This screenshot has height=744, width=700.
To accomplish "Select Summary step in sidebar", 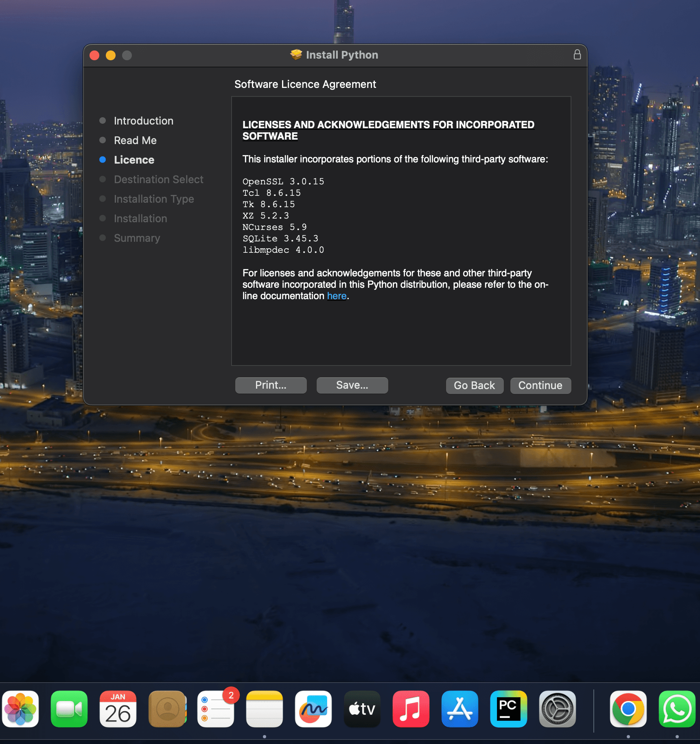I will (137, 238).
